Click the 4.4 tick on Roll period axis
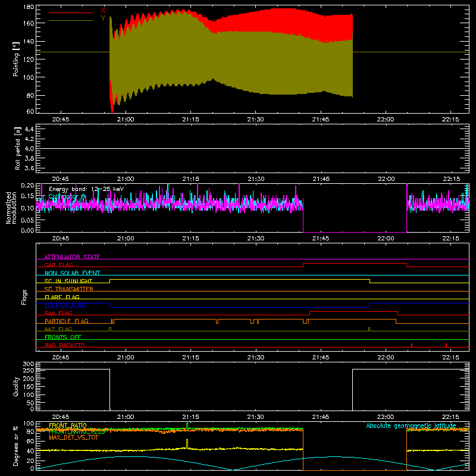This screenshot has width=476, height=476. point(29,129)
